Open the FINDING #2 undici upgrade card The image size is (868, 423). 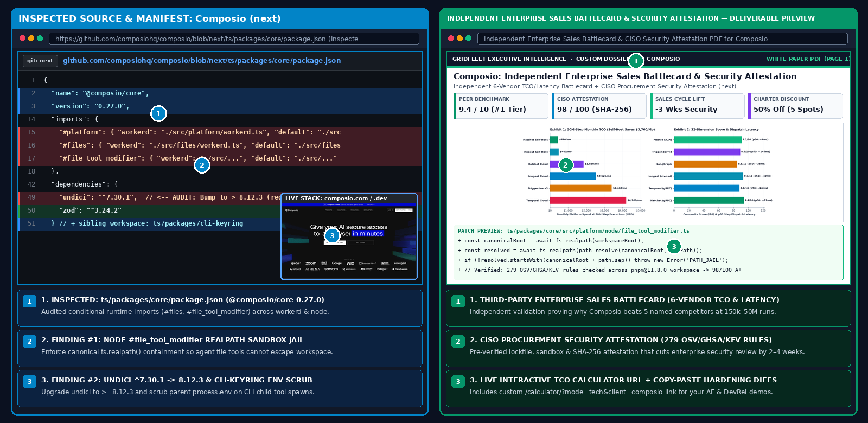[220, 388]
